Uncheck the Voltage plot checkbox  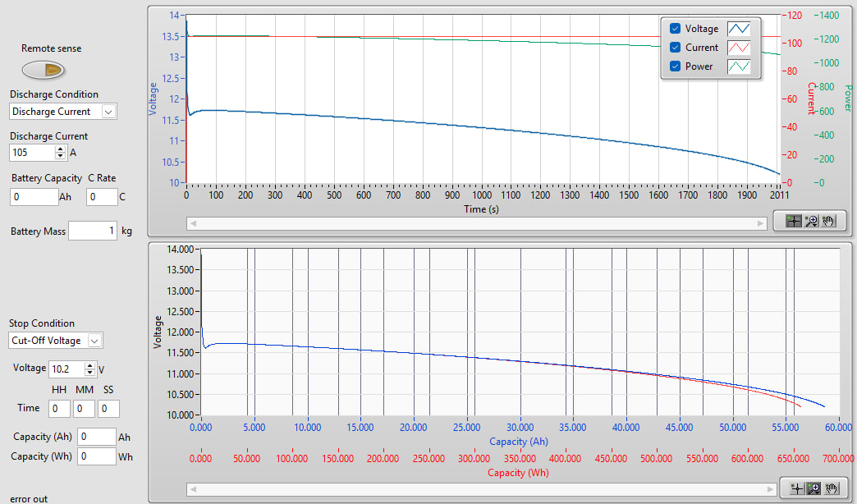tap(675, 29)
